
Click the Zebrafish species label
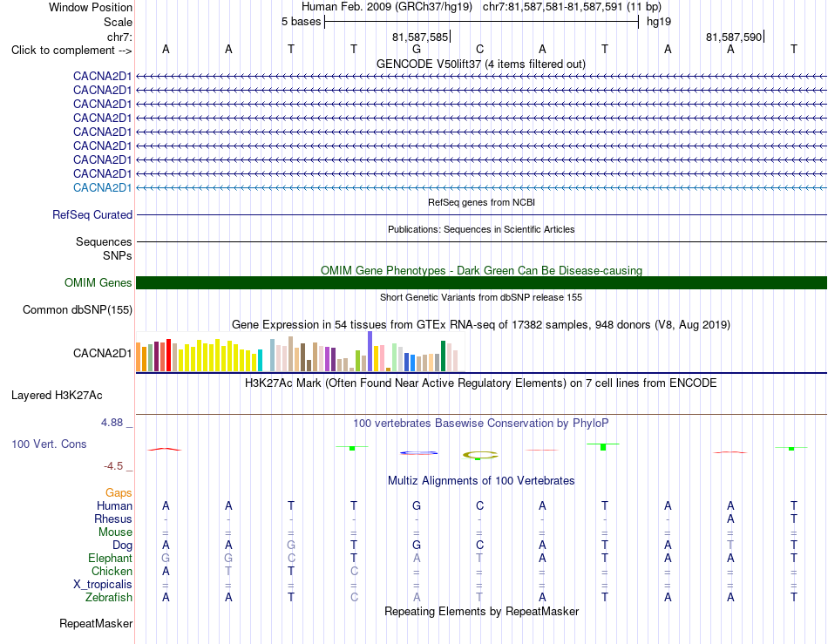[x=109, y=598]
